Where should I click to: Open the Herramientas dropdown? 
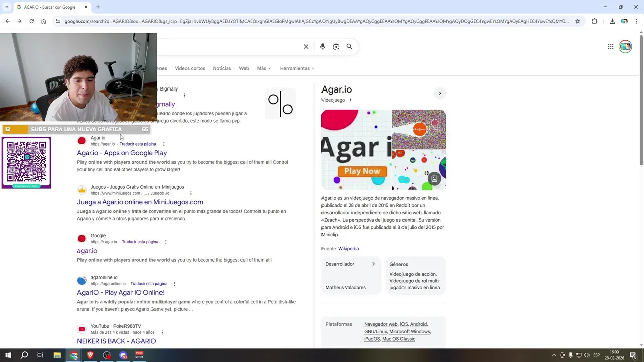click(297, 68)
